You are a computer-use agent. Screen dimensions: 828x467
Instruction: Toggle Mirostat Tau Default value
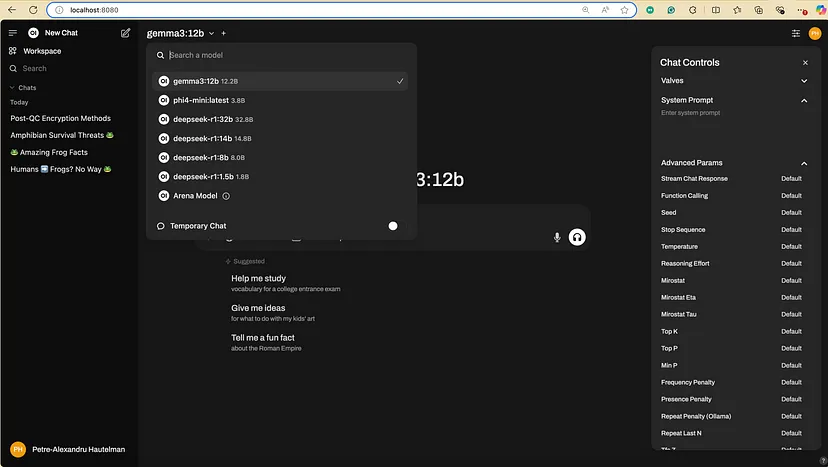(x=791, y=314)
